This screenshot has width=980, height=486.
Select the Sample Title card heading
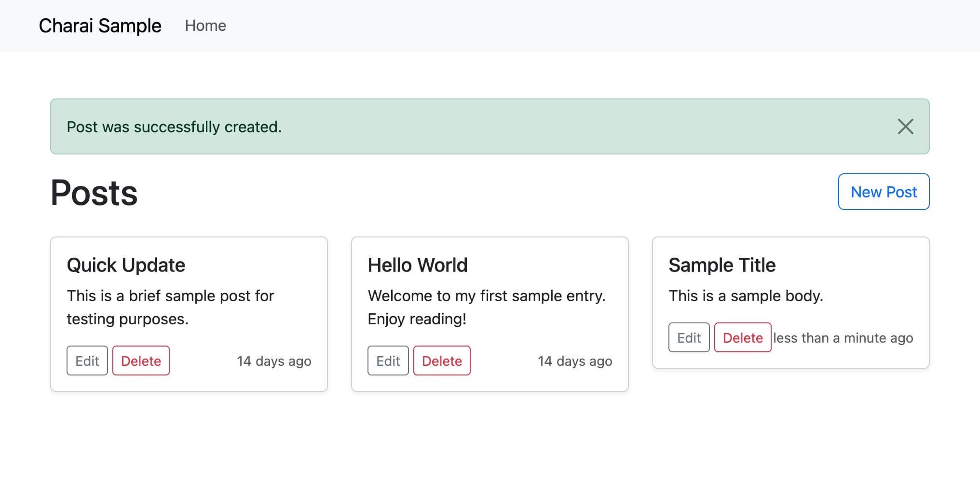coord(722,265)
